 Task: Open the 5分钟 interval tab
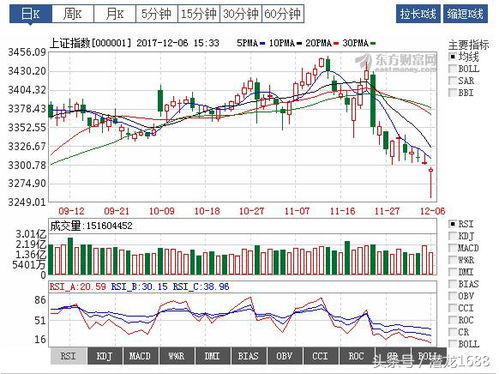[157, 14]
